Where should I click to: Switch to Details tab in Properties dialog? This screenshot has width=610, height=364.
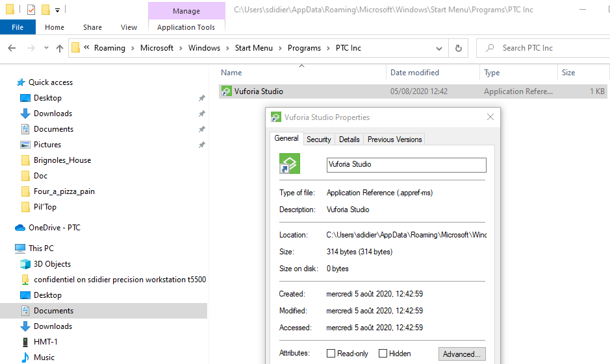[x=349, y=140]
